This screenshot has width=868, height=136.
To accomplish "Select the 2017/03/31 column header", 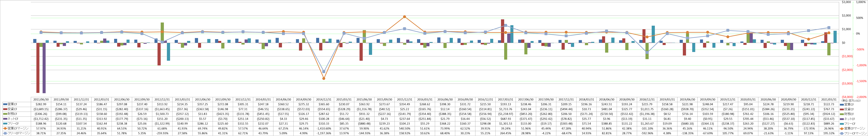I will coord(506,100).
